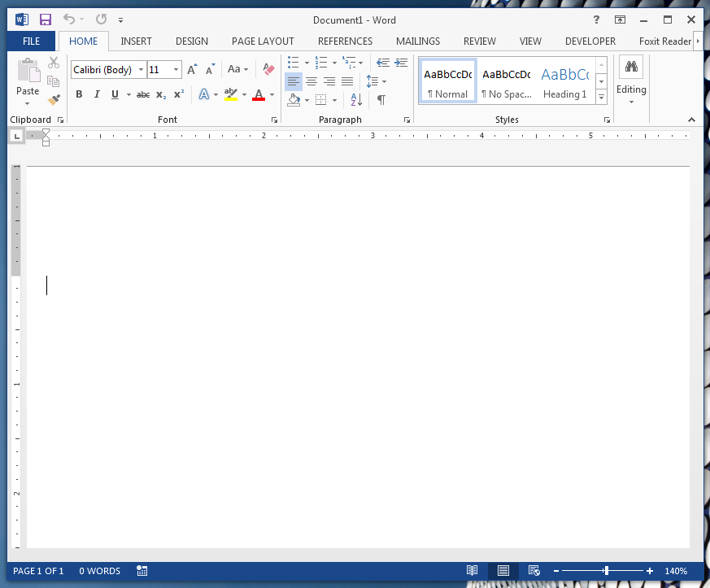Open the Help question mark
The width and height of the screenshot is (710, 588).
[x=596, y=20]
